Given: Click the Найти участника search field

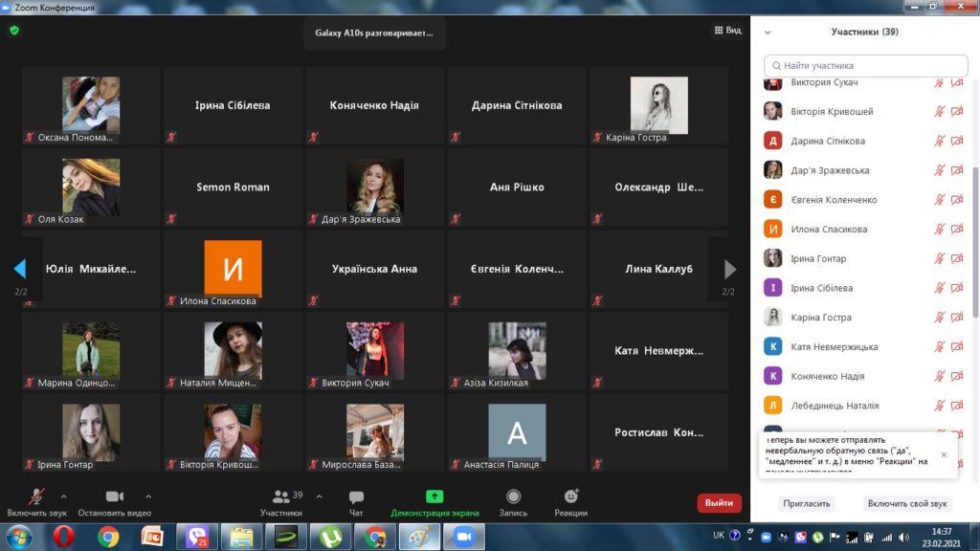Looking at the screenshot, I should tap(858, 66).
